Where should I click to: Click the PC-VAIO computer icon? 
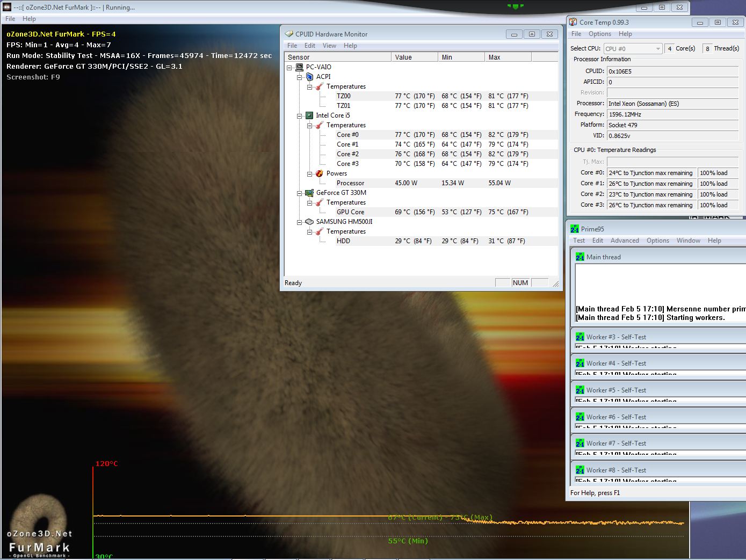tap(299, 67)
